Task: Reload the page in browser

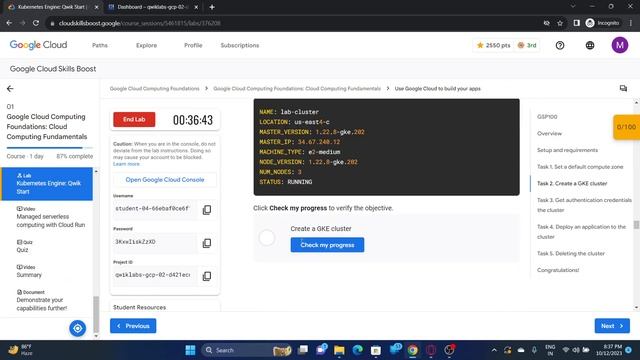Action: tap(36, 23)
